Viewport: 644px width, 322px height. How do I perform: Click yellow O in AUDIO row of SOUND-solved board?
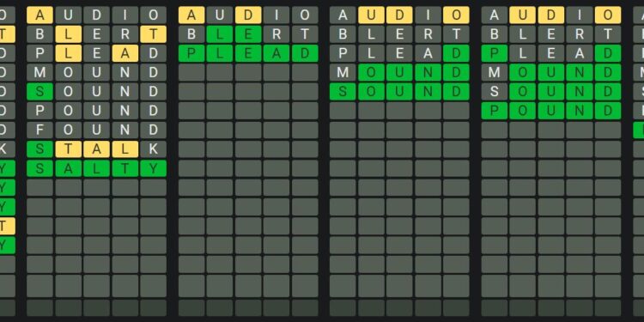pyautogui.click(x=456, y=15)
